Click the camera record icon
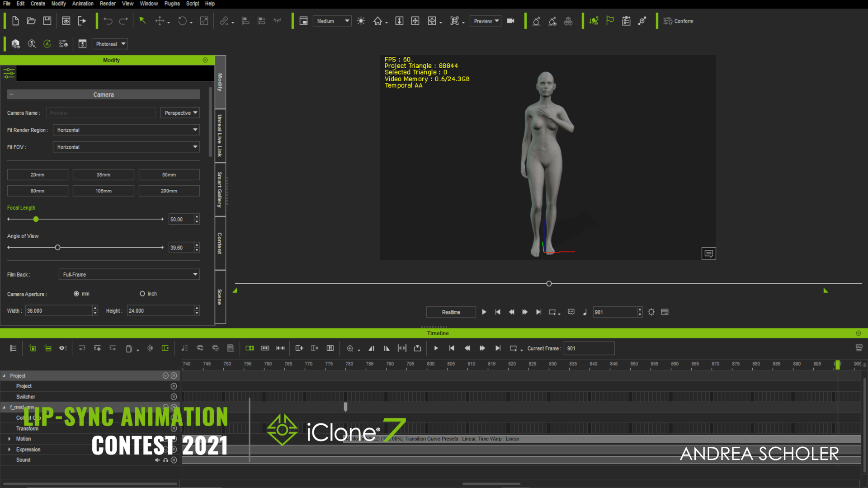This screenshot has height=488, width=868. [511, 21]
